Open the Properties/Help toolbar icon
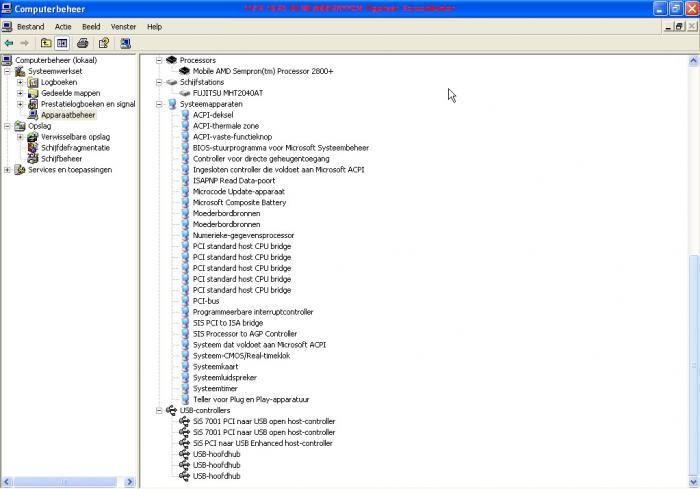Screen dimensions: 700x489 coord(104,43)
